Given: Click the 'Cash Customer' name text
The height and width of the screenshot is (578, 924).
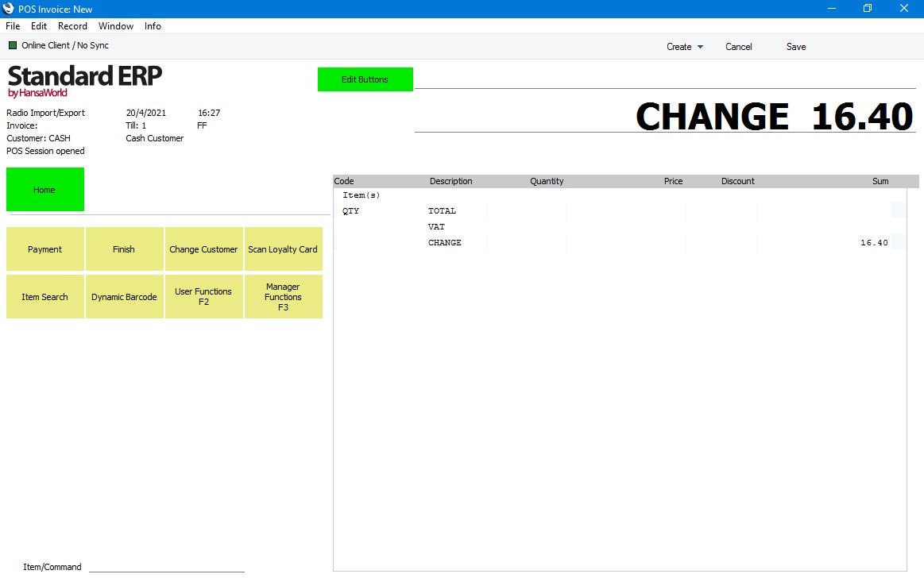Looking at the screenshot, I should point(154,138).
